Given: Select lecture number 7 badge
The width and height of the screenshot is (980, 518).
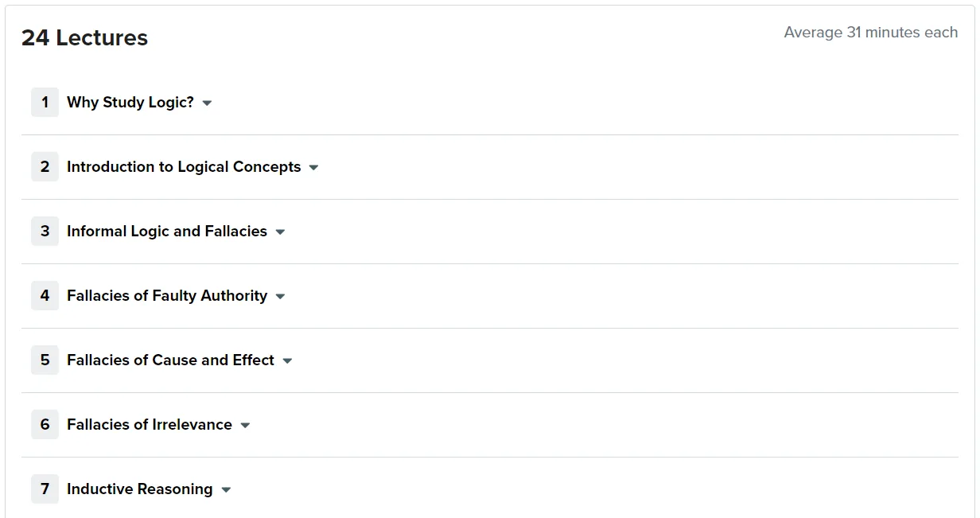Looking at the screenshot, I should [x=45, y=489].
